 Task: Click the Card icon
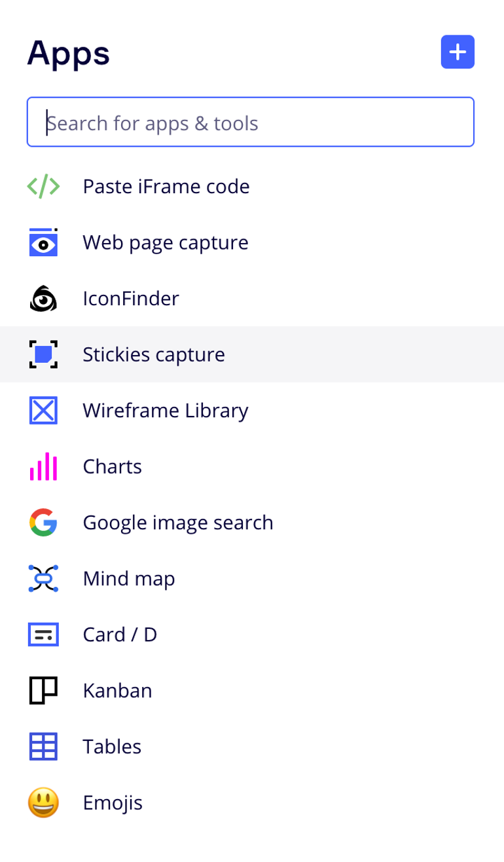(43, 635)
